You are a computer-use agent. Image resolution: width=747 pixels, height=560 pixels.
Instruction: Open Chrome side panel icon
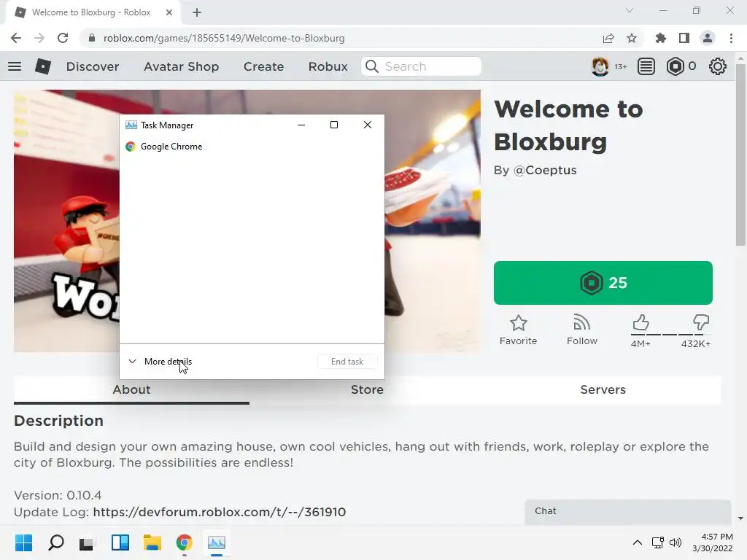click(684, 38)
